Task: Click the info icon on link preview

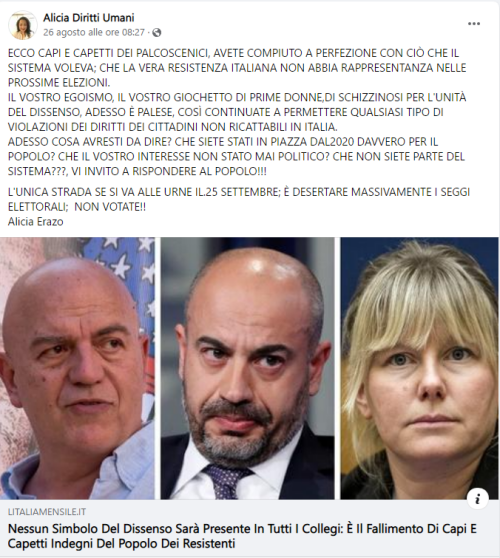Action: 477,499
